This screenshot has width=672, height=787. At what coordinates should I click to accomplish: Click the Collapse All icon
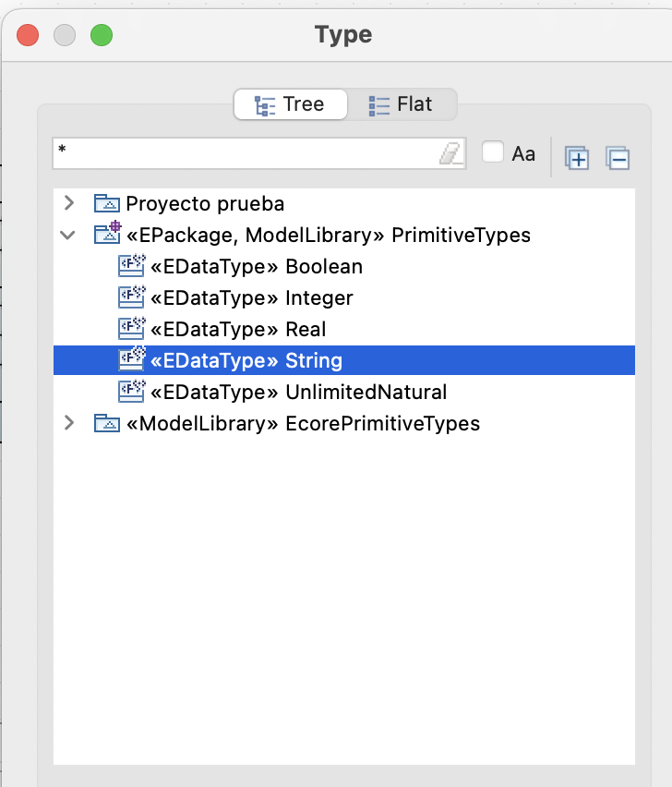(x=618, y=158)
